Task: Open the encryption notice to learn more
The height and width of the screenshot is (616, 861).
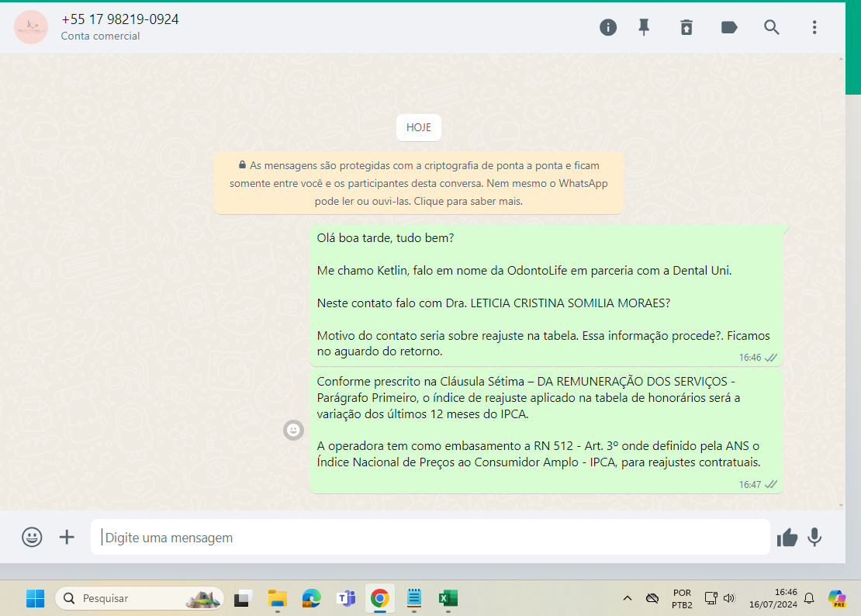Action: [x=418, y=183]
